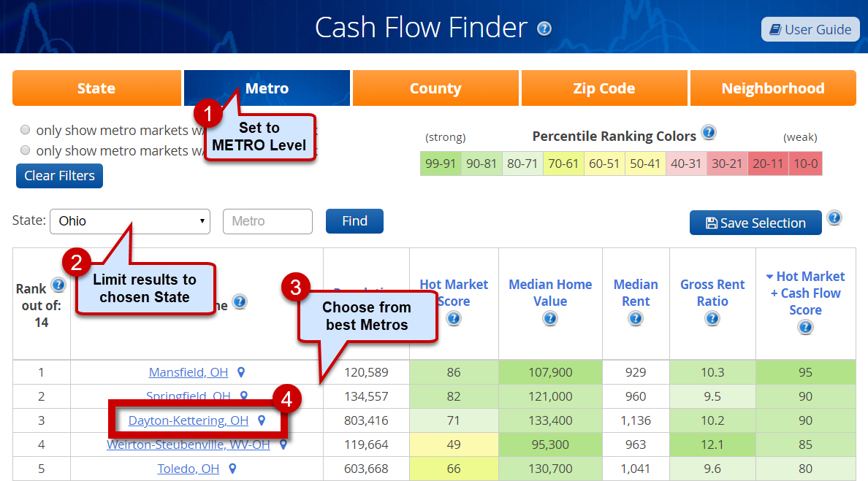Open the Weirton-Steubenville, WV-OH link
The height and width of the screenshot is (481, 868).
tap(189, 445)
